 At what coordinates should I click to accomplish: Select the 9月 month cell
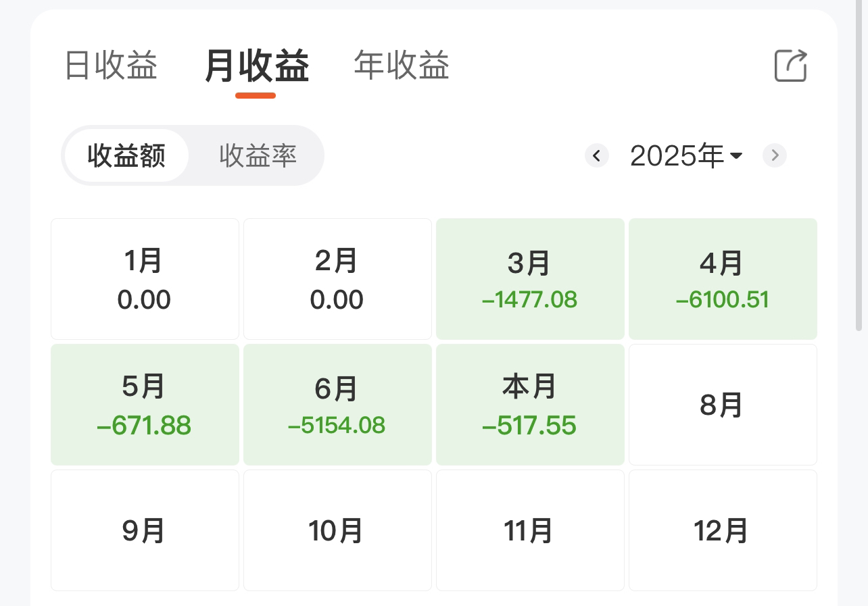[145, 530]
